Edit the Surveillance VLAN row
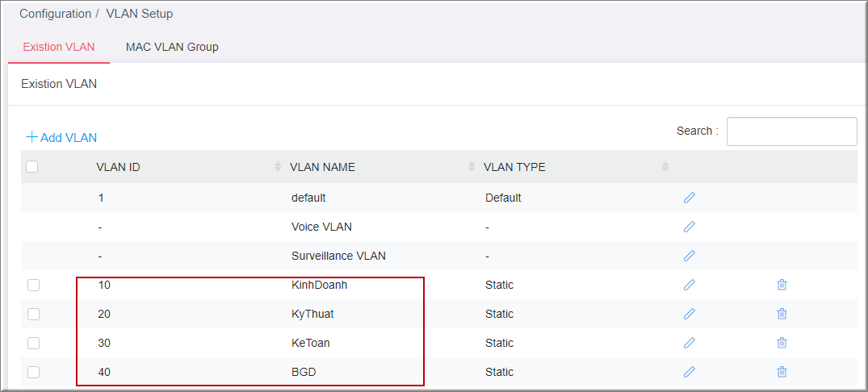The height and width of the screenshot is (392, 868). point(689,256)
